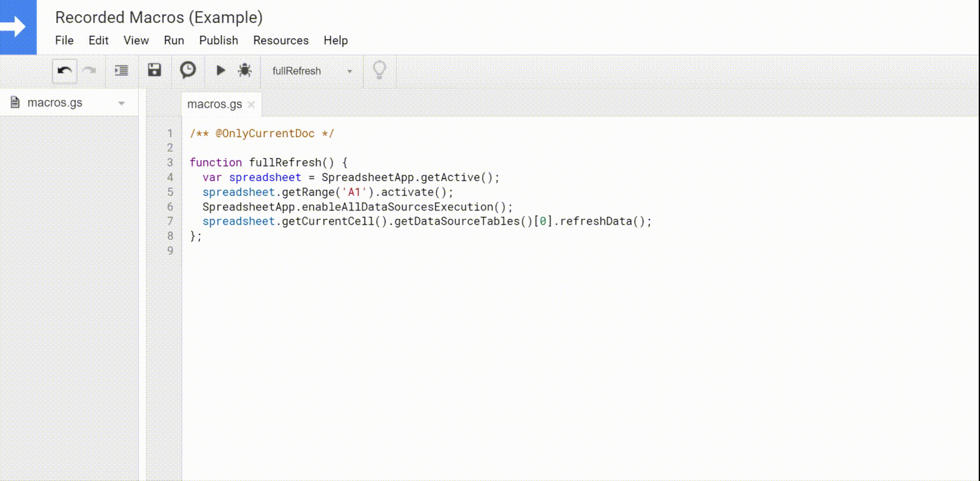980x481 pixels.
Task: Open the Run menu
Action: [174, 40]
